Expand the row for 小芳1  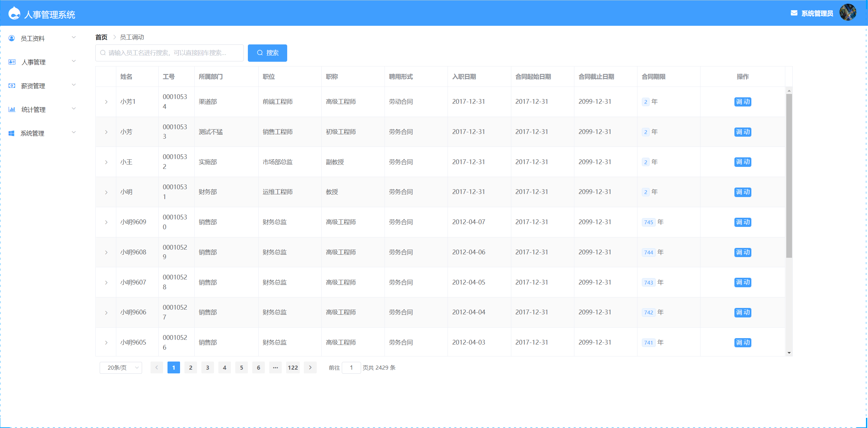(x=106, y=102)
